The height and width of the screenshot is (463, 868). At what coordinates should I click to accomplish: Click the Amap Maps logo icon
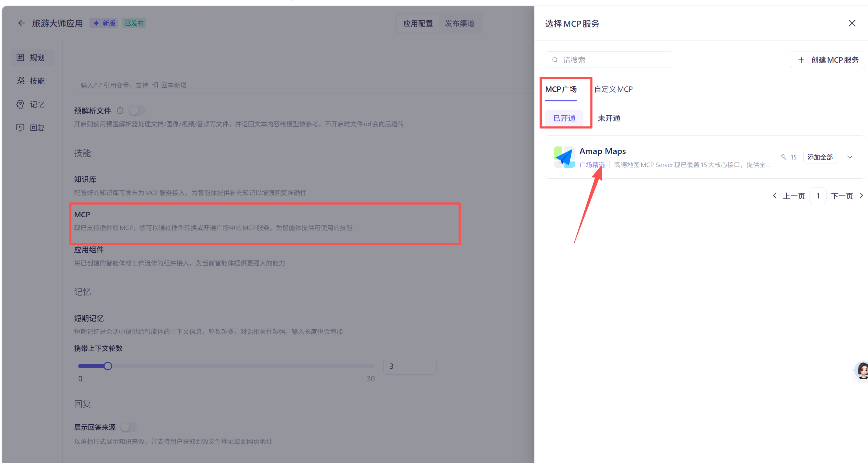tap(565, 157)
